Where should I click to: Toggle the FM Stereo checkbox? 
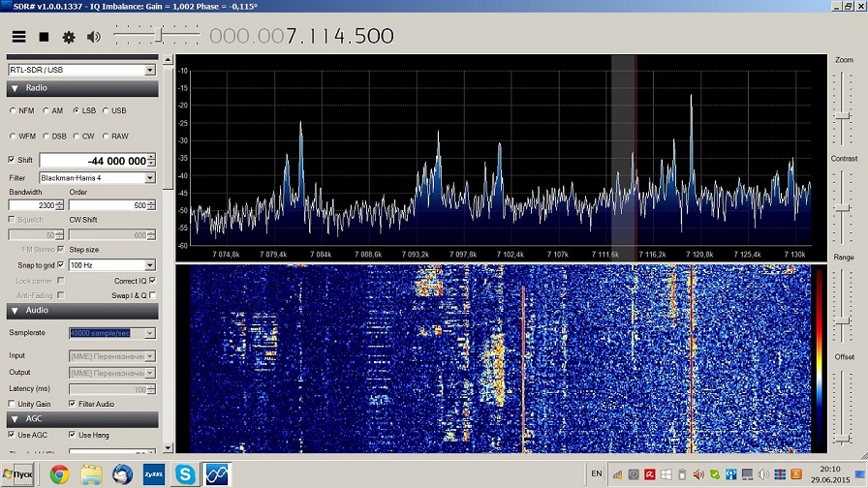pos(60,250)
